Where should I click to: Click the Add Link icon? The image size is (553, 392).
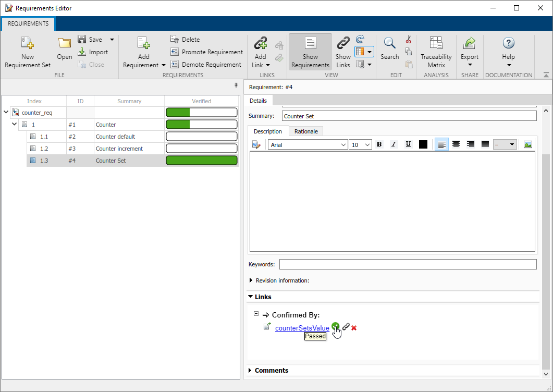point(260,51)
